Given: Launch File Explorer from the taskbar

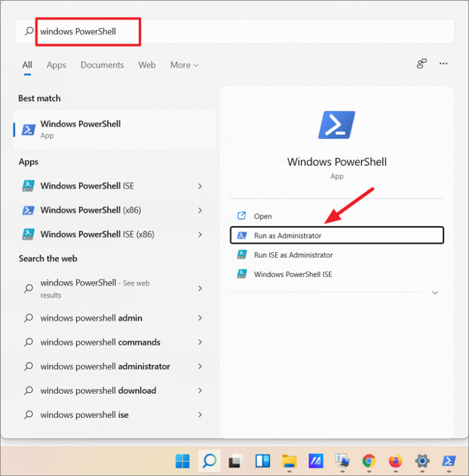Looking at the screenshot, I should pos(289,461).
